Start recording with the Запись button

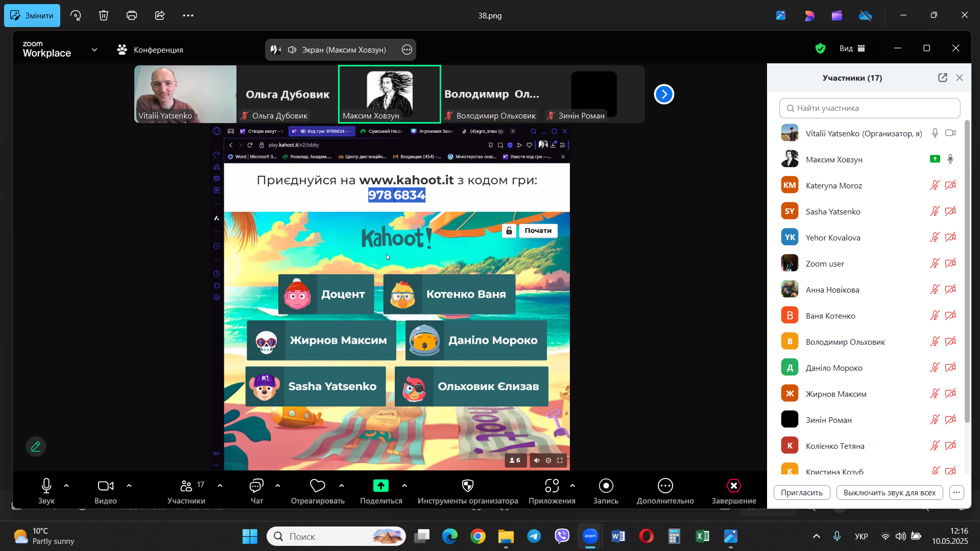[x=606, y=491]
